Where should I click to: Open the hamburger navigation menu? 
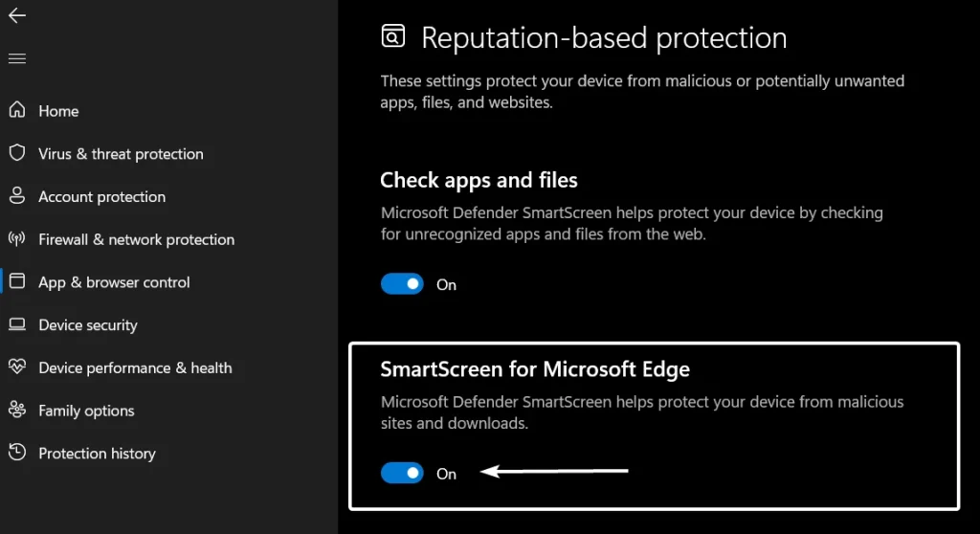[x=17, y=58]
